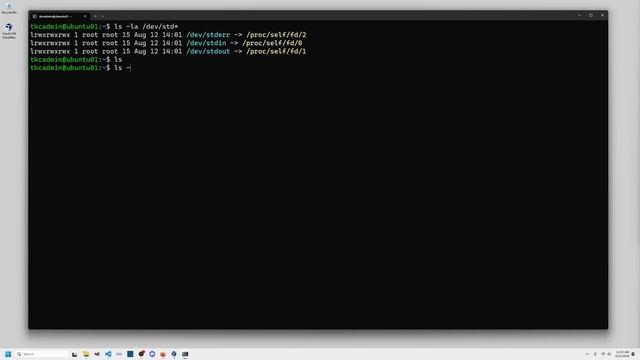
Task: Click the /dev/stdin link text
Action: (206, 43)
